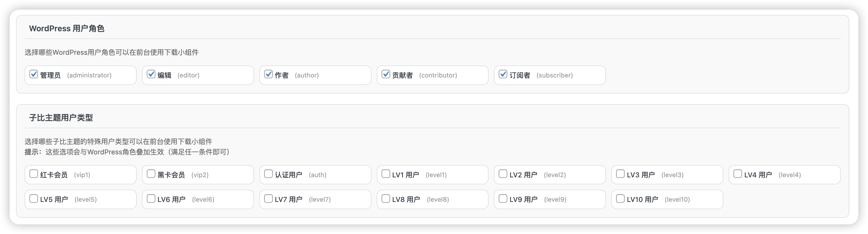This screenshot has height=234, width=868.
Task: Click the WordPress 用户角色 section heading
Action: pyautogui.click(x=67, y=29)
